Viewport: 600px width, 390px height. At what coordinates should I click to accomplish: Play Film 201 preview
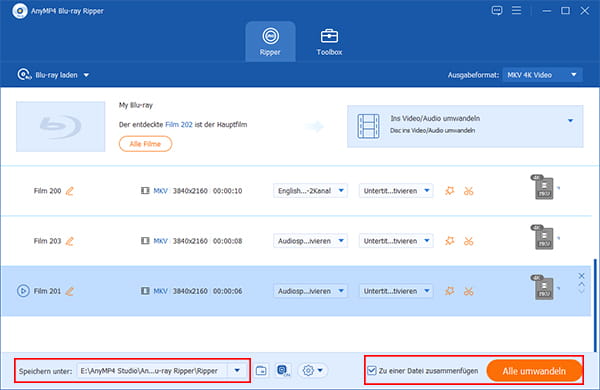pos(23,291)
